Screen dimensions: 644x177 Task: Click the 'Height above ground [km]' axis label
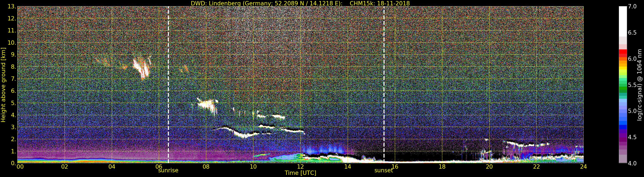coord(3,85)
